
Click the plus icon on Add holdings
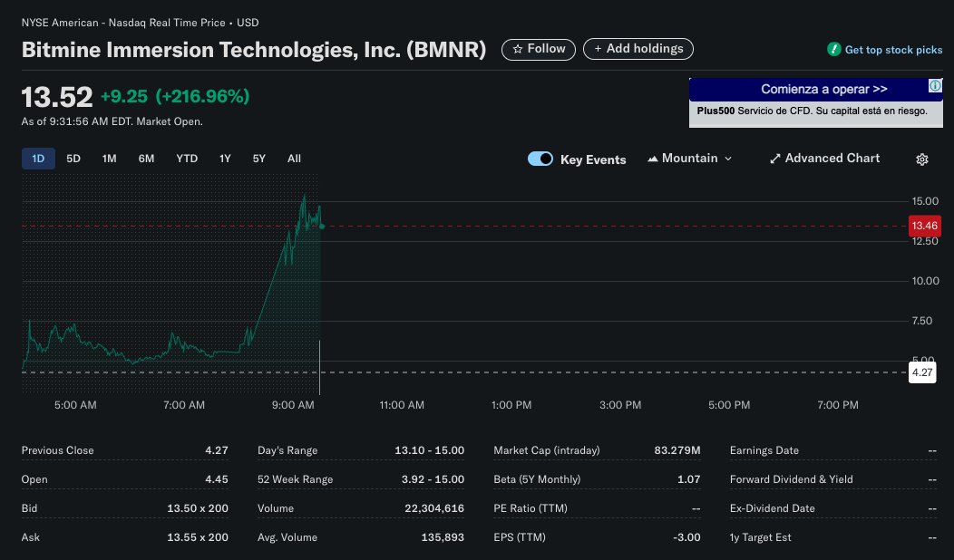pyautogui.click(x=599, y=49)
